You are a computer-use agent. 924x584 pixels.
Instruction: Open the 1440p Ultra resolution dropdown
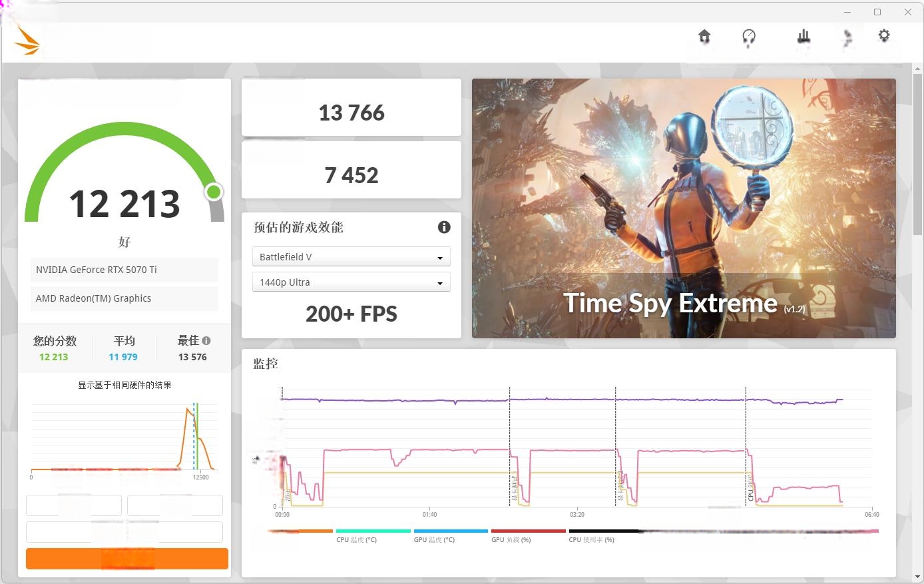tap(351, 282)
